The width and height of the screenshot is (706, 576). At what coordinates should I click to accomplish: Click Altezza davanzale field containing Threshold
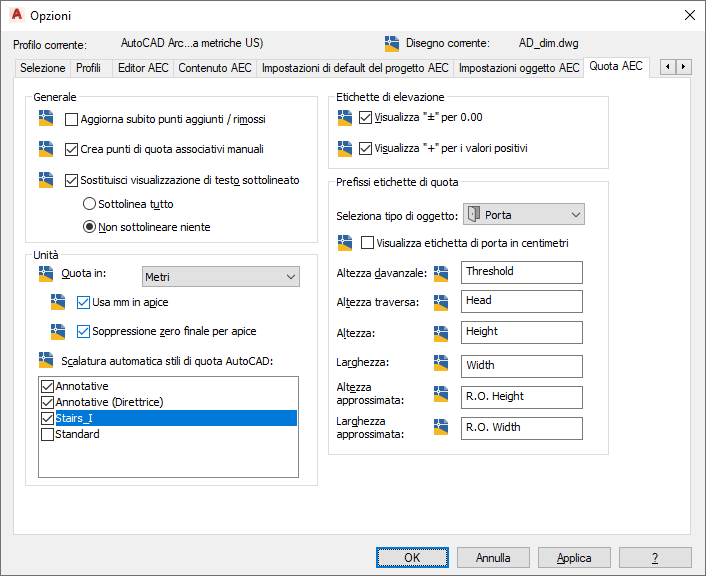pyautogui.click(x=521, y=272)
